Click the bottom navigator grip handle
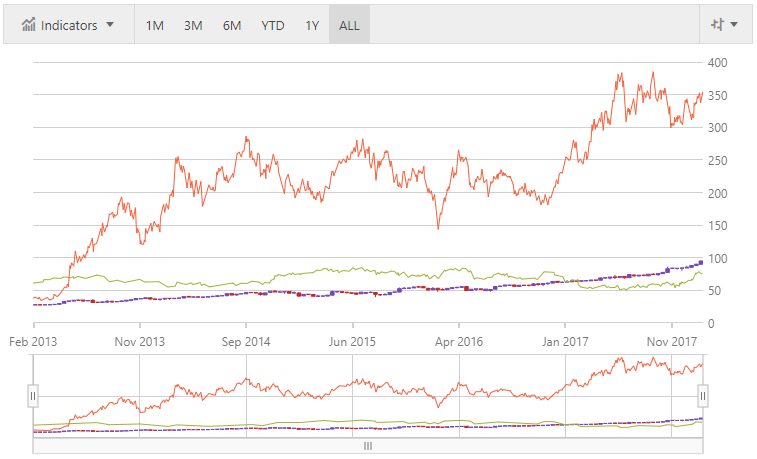757x459 pixels. [367, 446]
